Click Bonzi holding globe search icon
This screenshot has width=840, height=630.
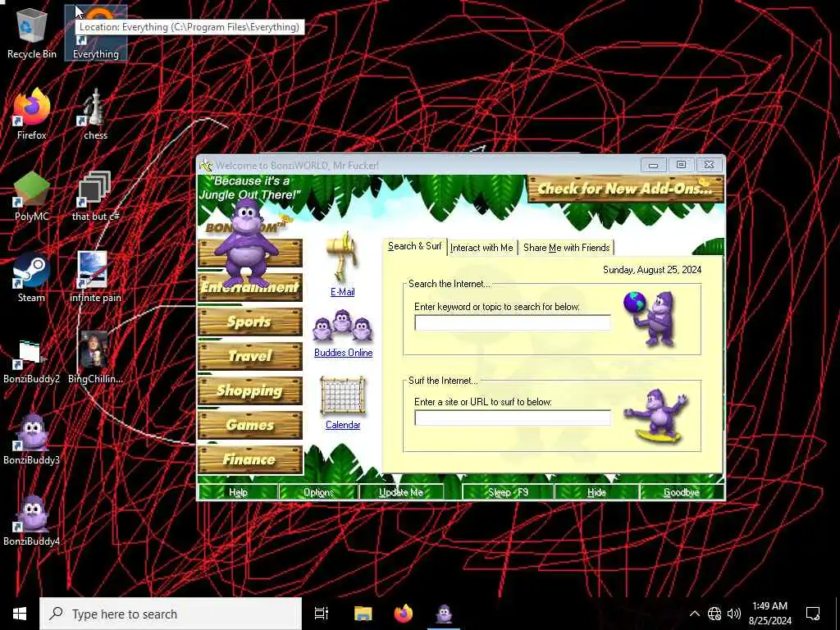[x=650, y=318]
